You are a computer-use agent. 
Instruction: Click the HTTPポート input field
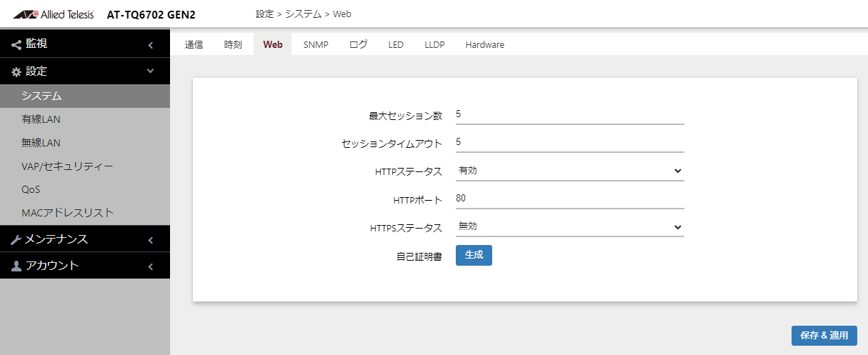569,199
